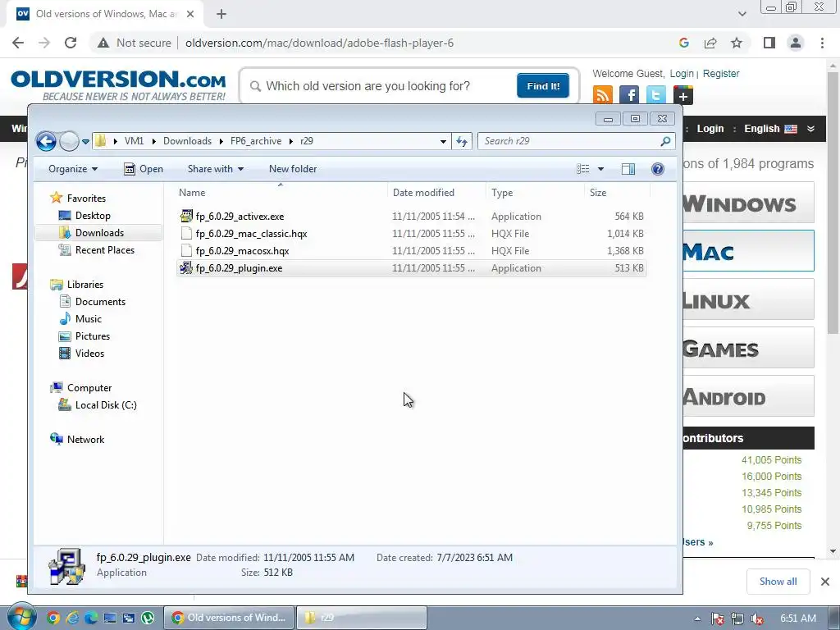Screen dimensions: 840x630
Task: Open the Share with menu
Action: (x=216, y=169)
